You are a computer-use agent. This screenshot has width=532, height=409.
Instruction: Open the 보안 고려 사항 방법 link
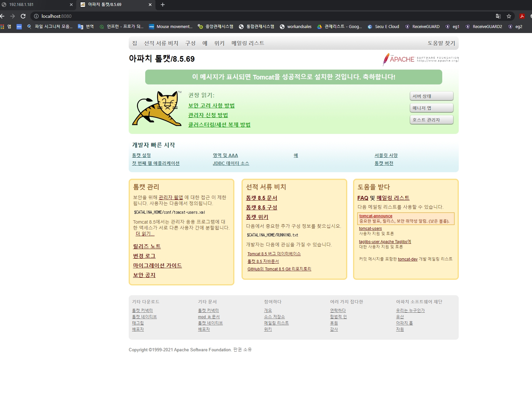tap(211, 106)
